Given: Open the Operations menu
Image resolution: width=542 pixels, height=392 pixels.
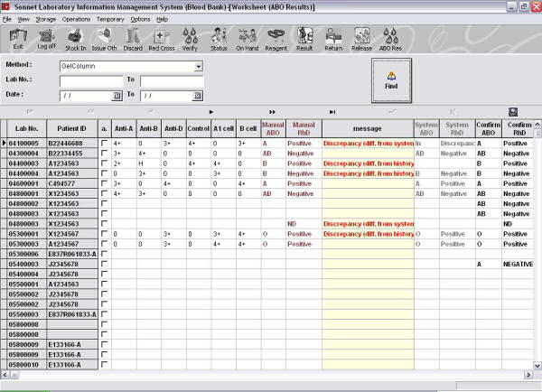Looking at the screenshot, I should (76, 18).
